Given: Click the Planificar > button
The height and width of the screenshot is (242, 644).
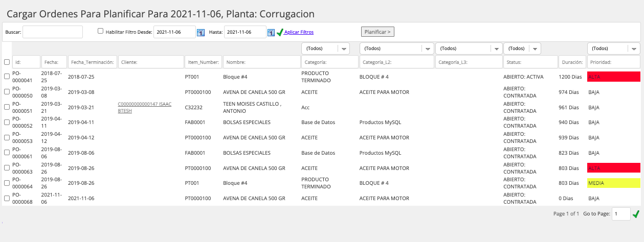Looking at the screenshot, I should pos(377,32).
